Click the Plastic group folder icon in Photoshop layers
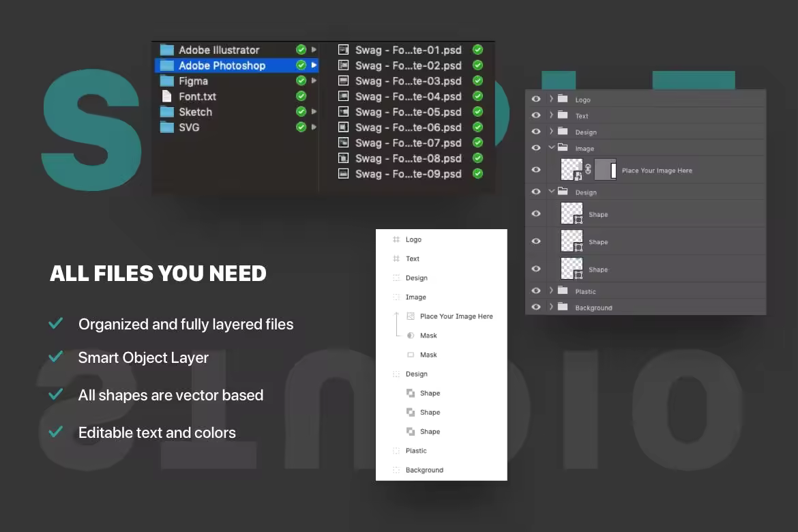The height and width of the screenshot is (532, 798). click(563, 291)
